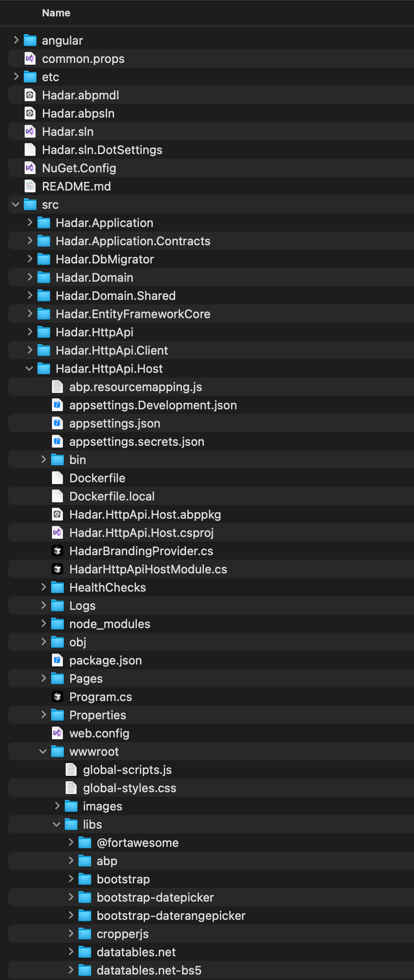Select the Hadar.Application.Contracts folder row

[x=211, y=241]
